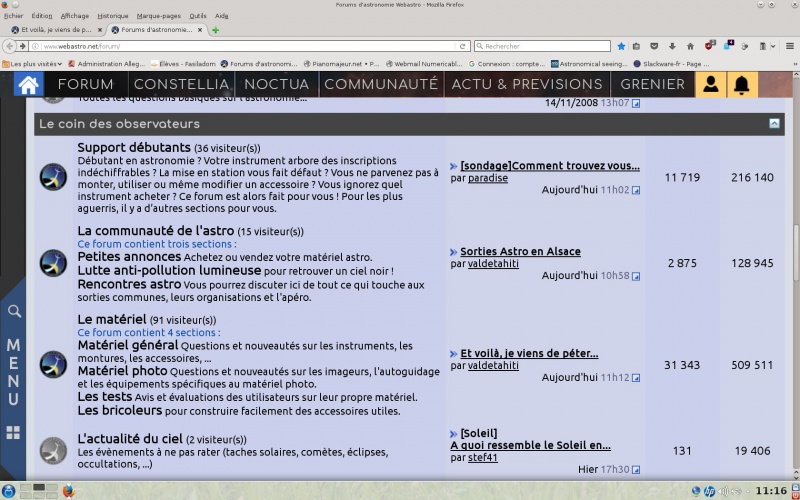Click Firefox icon in taskbar
This screenshot has height=500, width=800.
[x=68, y=491]
